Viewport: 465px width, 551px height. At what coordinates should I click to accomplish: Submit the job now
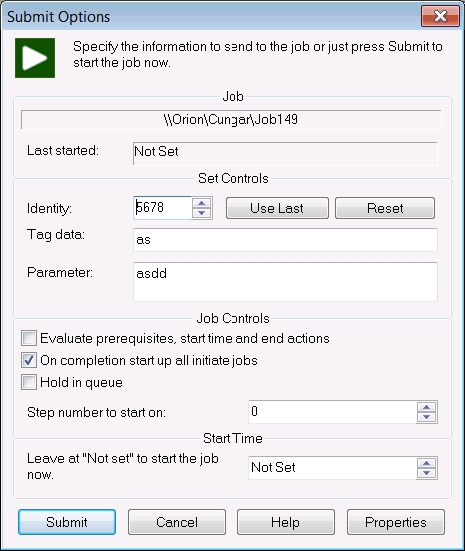click(x=67, y=522)
